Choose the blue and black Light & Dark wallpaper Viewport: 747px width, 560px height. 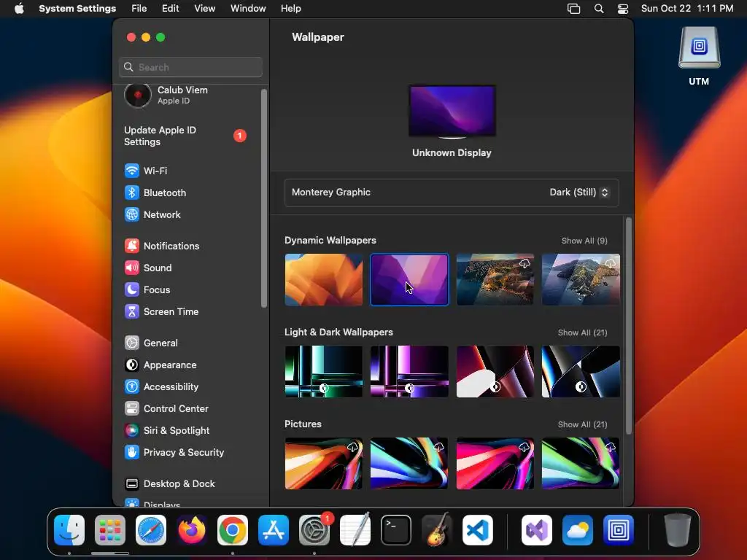point(581,371)
